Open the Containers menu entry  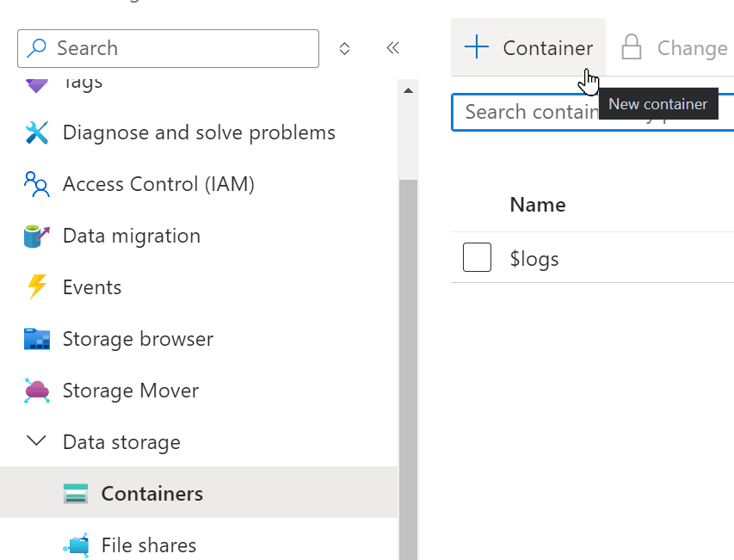[x=152, y=493]
